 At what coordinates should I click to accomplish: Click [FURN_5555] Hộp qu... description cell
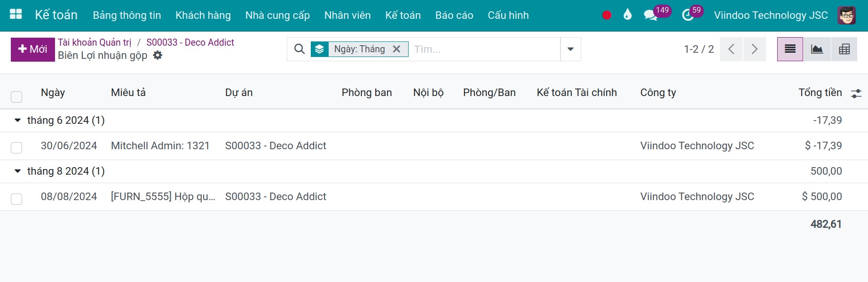pos(163,196)
